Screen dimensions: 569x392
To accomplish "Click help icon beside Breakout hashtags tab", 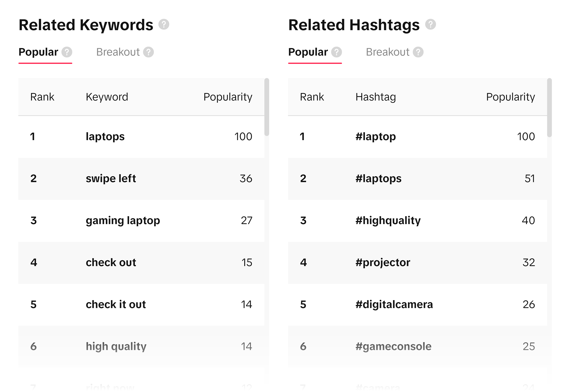I will (418, 52).
